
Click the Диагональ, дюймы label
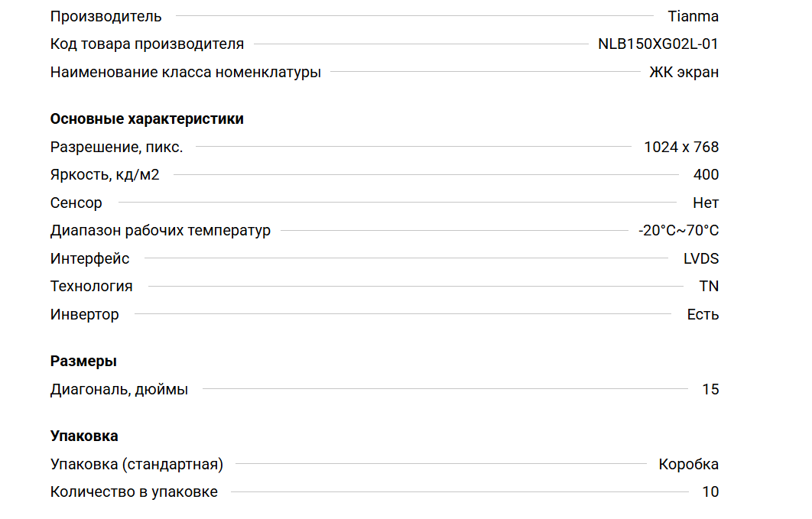(119, 390)
